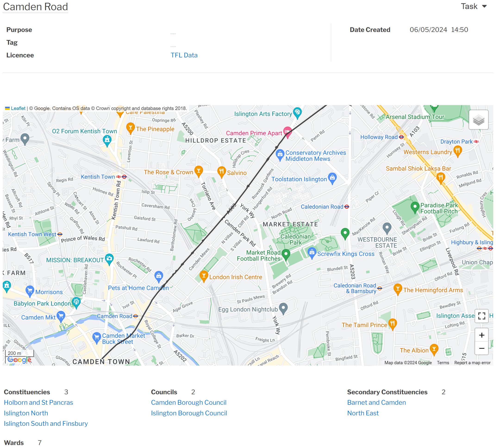Open Islington South and Finsbury constituency
Viewport: 496px width, 448px height.
(46, 423)
